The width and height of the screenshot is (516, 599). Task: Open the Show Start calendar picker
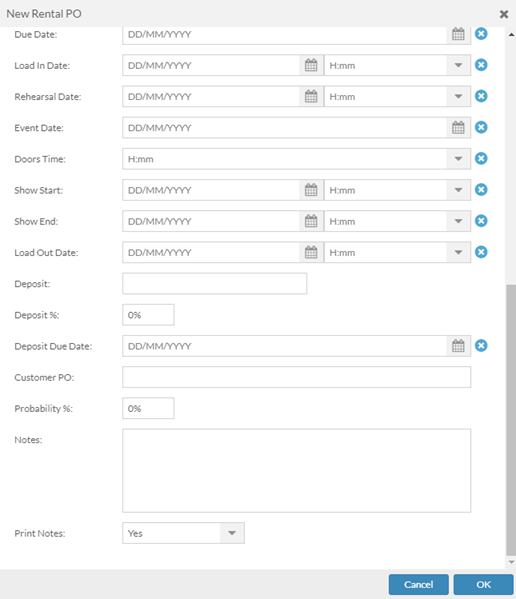pyautogui.click(x=311, y=190)
